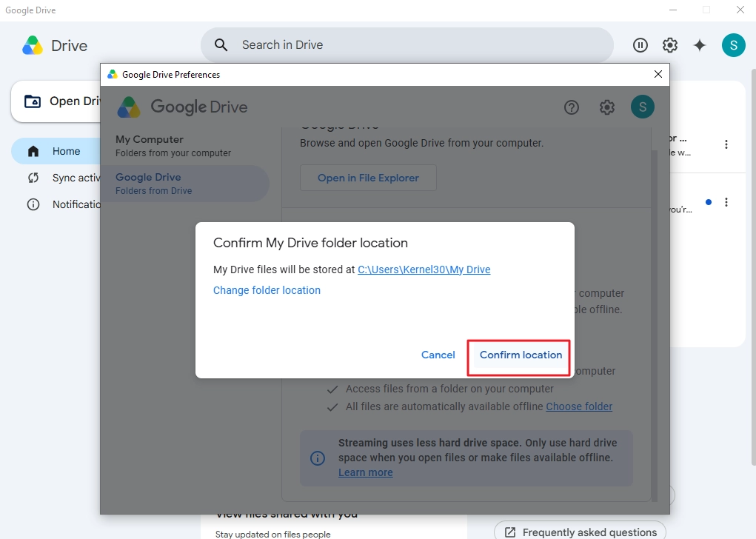
Task: Click Search in Drive field
Action: tap(407, 45)
